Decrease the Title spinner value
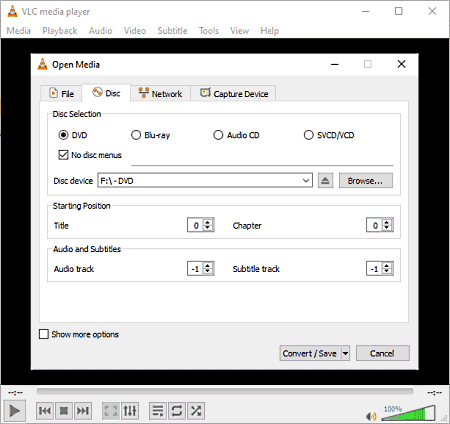This screenshot has width=450, height=424. coord(208,228)
